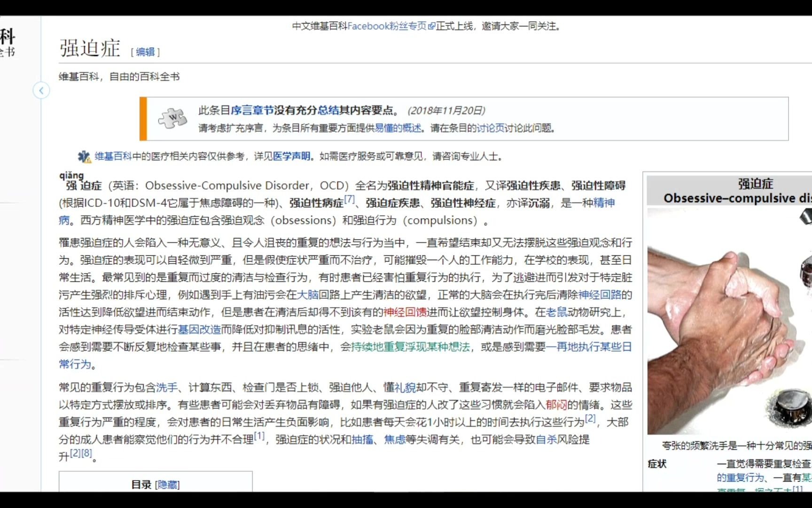This screenshot has height=508, width=812.
Task: Follow the 基因改造 link
Action: click(199, 330)
